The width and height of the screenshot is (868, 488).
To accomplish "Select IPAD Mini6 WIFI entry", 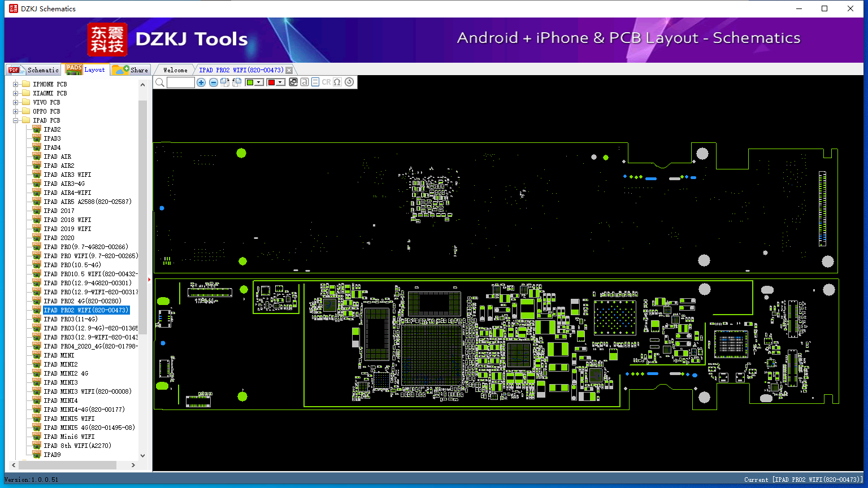I will pos(69,437).
